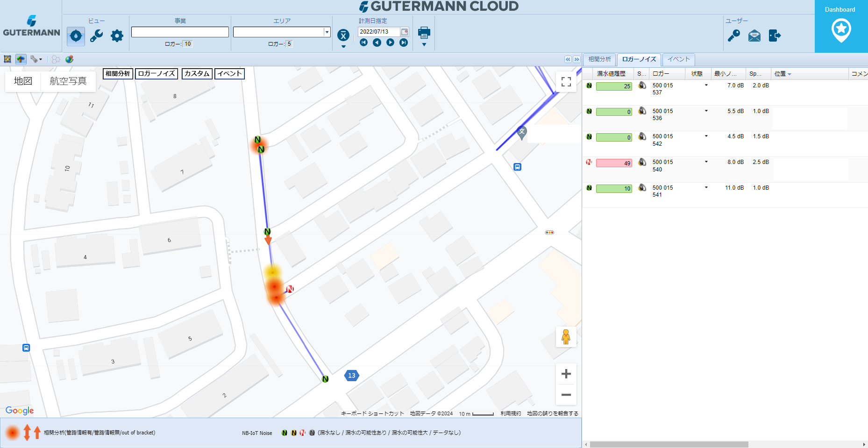Play sound icon for logger 500 015 541
Image resolution: width=868 pixels, height=448 pixels.
point(642,188)
